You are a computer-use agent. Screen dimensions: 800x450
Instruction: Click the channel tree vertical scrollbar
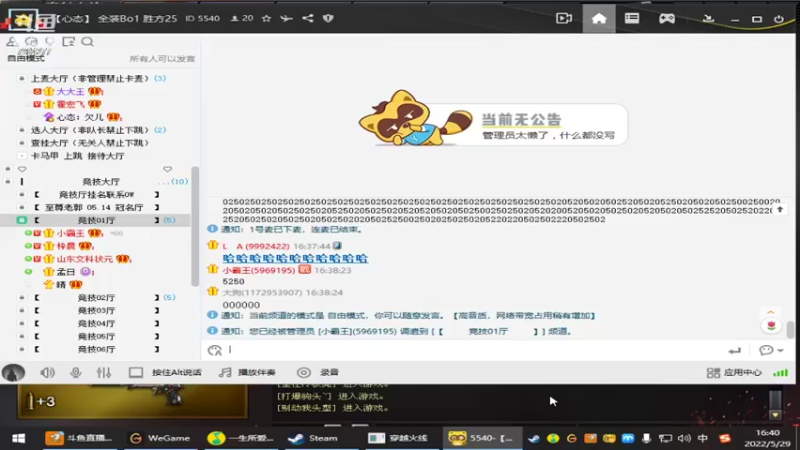[x=195, y=227]
